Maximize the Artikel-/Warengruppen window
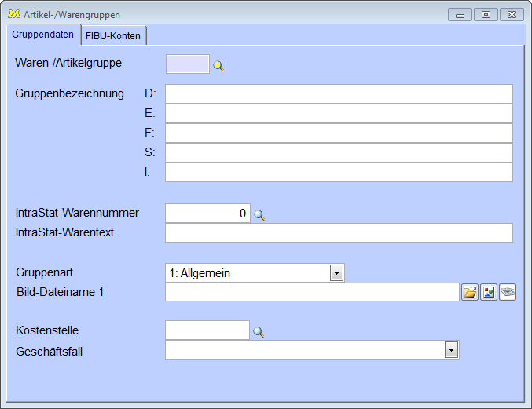Image resolution: width=532 pixels, height=409 pixels. click(486, 14)
